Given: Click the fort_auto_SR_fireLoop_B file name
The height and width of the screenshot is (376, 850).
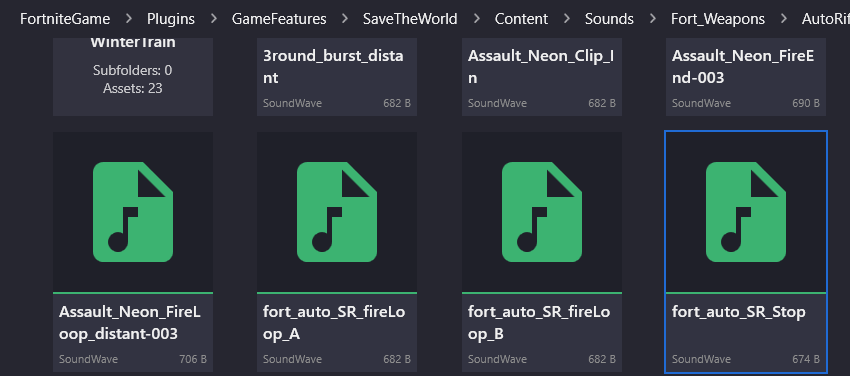Looking at the screenshot, I should pyautogui.click(x=539, y=323).
